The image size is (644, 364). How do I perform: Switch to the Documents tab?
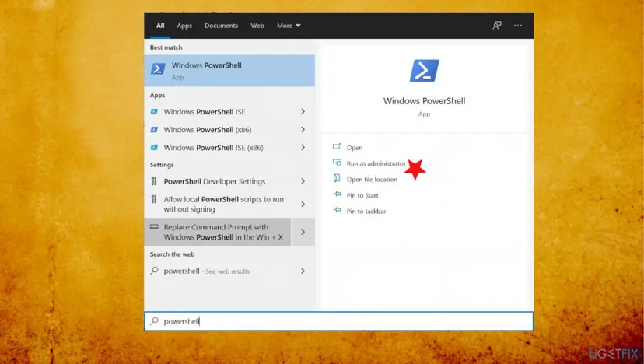(222, 26)
